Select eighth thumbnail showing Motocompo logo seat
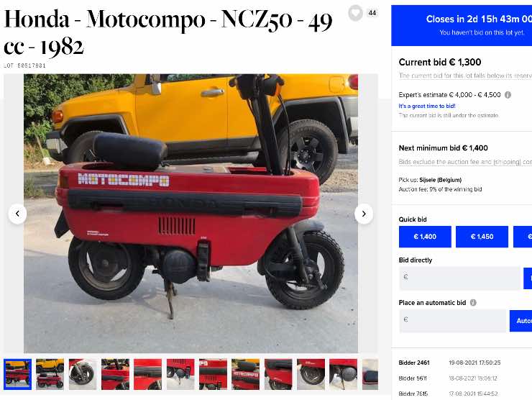 [x=246, y=374]
